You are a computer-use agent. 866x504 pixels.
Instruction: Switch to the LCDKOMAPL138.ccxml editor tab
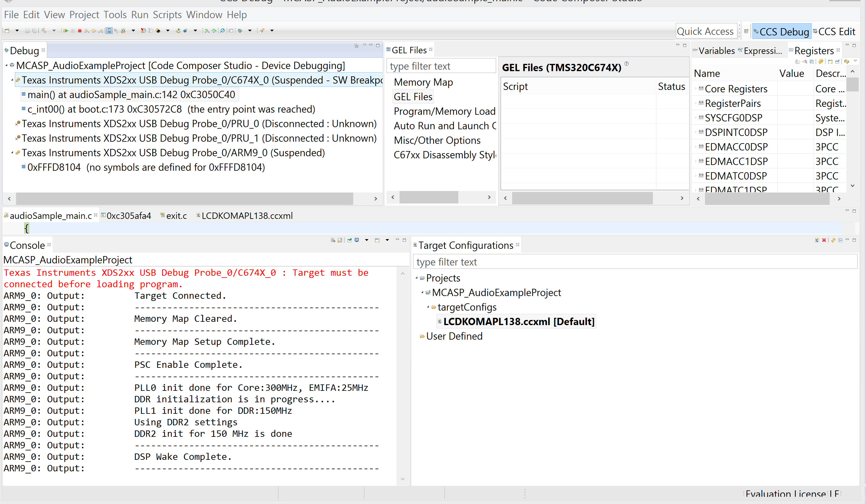[x=244, y=216]
